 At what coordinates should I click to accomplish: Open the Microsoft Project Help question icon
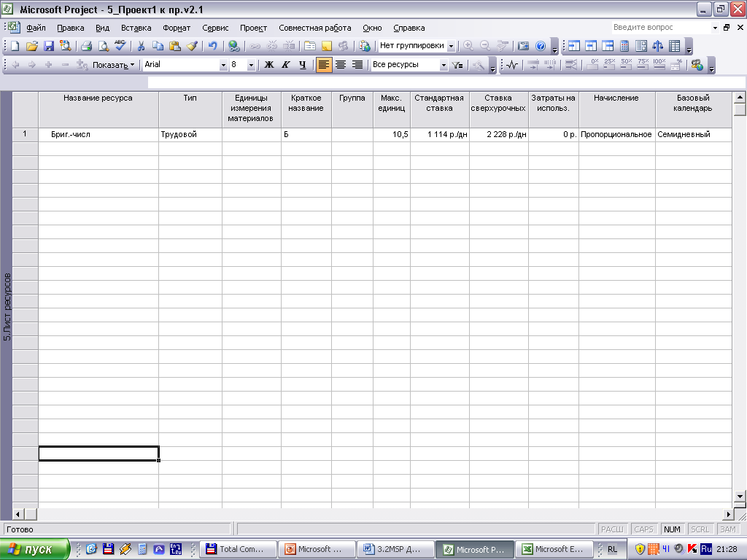[x=541, y=46]
